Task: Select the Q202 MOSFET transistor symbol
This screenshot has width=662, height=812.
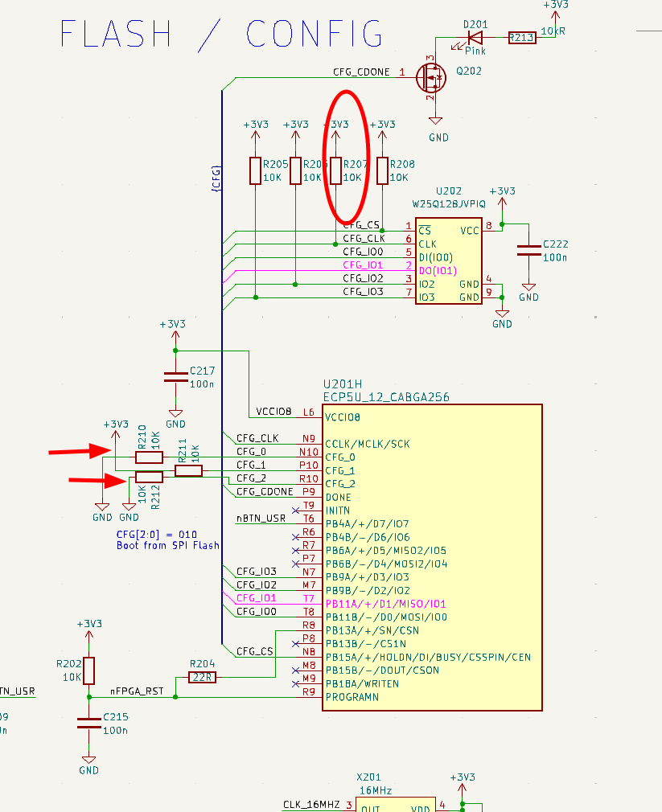Action: 432,77
